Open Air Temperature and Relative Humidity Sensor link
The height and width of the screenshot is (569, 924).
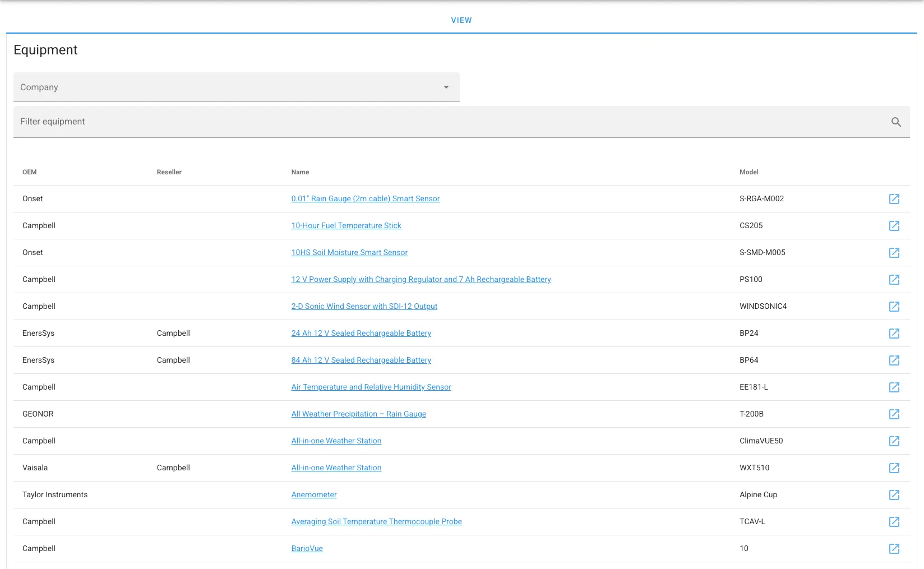click(371, 387)
